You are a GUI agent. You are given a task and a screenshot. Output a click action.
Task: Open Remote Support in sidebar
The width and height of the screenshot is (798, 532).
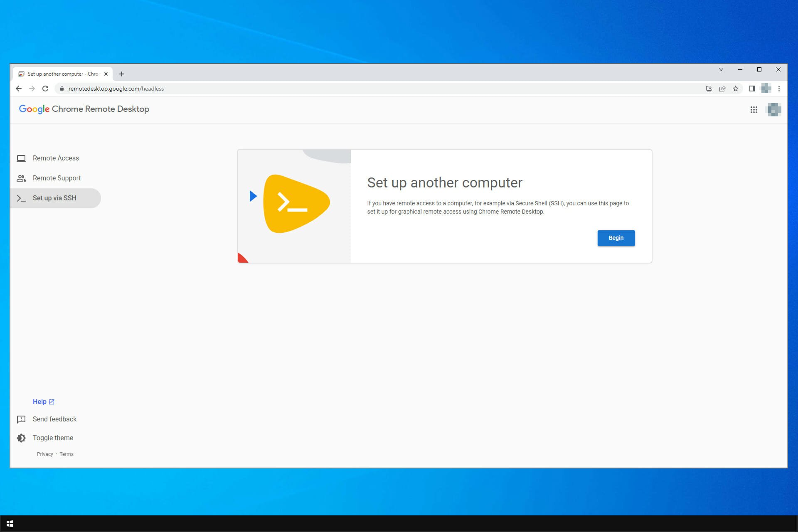(56, 178)
